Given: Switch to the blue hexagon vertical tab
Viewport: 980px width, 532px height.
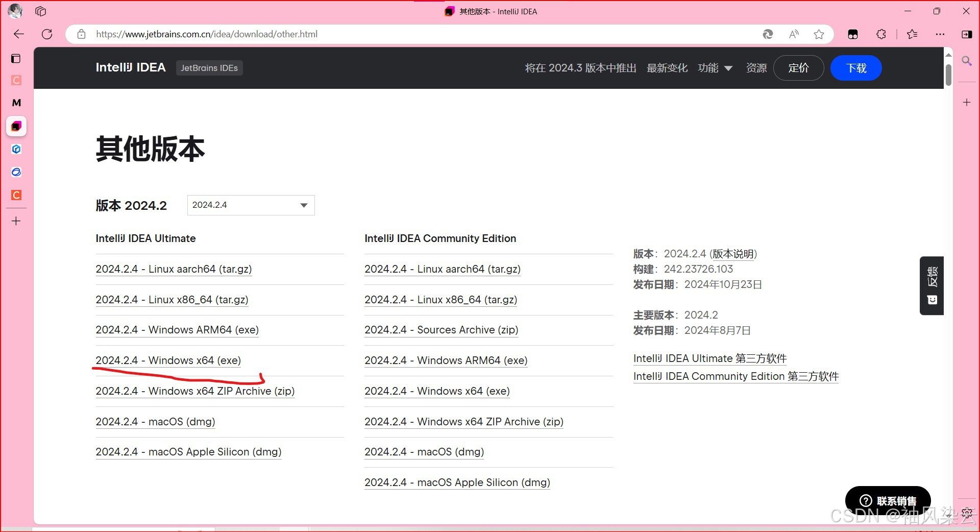Looking at the screenshot, I should pyautogui.click(x=16, y=149).
